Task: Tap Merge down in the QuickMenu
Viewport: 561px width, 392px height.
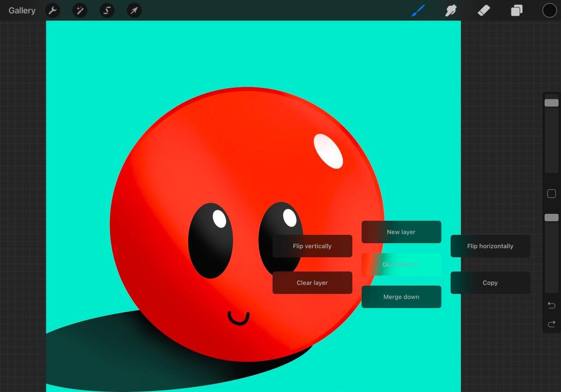Action: coord(401,297)
